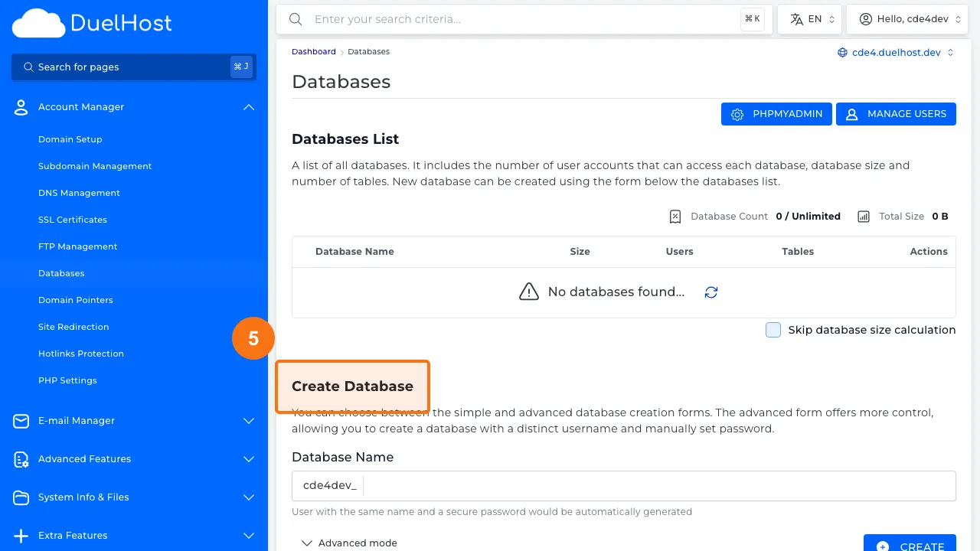Click the Account Manager person icon
This screenshot has height=551, width=980.
click(21, 107)
